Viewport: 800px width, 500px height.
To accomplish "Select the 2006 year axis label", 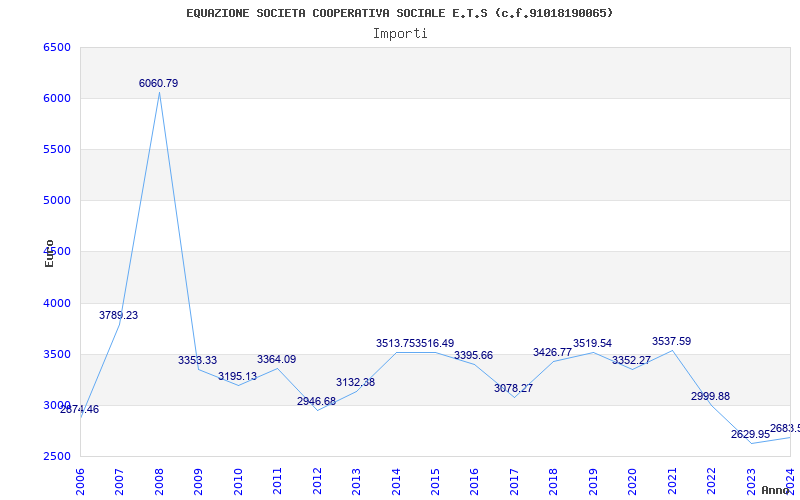I will tap(80, 480).
